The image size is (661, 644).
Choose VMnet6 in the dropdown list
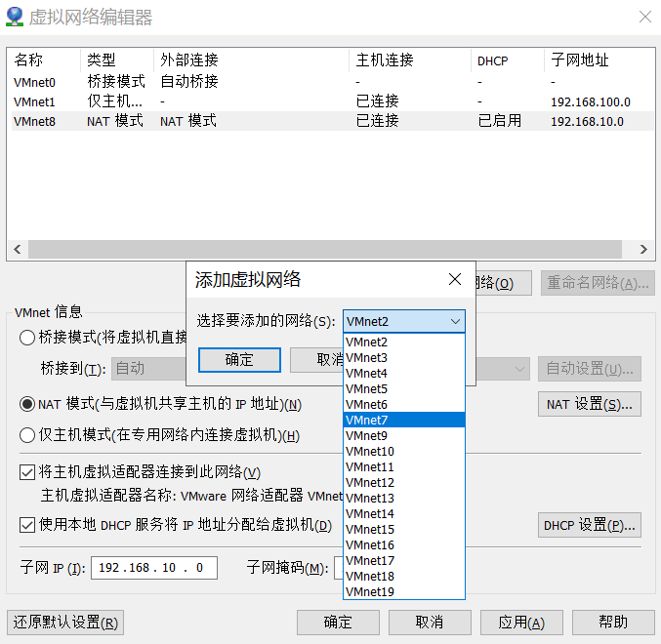404,404
